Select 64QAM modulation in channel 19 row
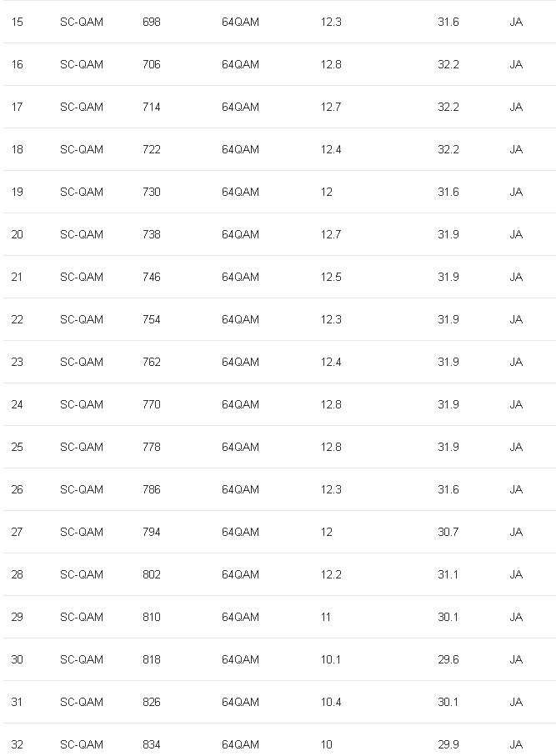 240,192
